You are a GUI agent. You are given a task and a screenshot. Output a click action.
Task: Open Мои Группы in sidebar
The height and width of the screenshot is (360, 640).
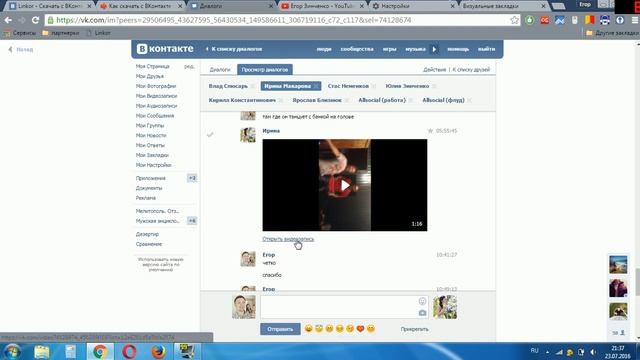(x=150, y=125)
